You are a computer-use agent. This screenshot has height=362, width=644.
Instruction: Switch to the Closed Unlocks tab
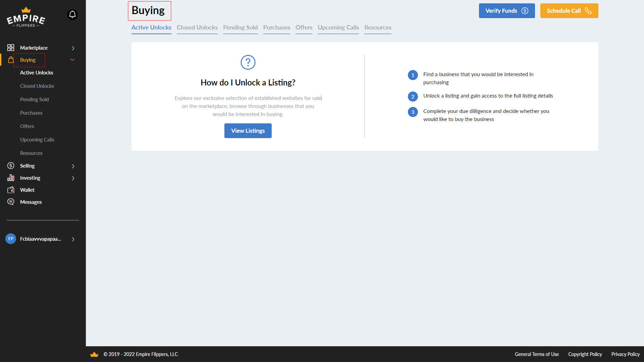197,27
